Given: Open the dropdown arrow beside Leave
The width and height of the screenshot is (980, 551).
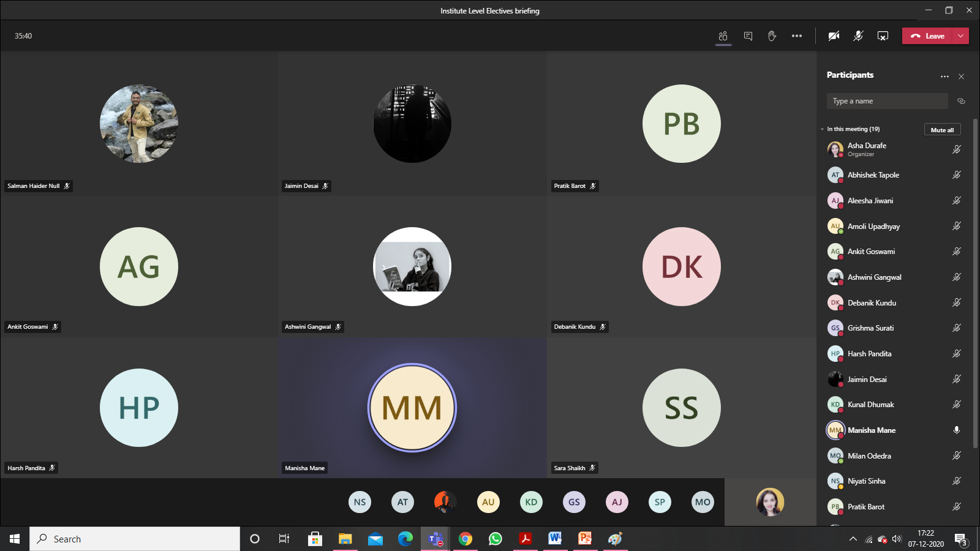Looking at the screenshot, I should (960, 36).
